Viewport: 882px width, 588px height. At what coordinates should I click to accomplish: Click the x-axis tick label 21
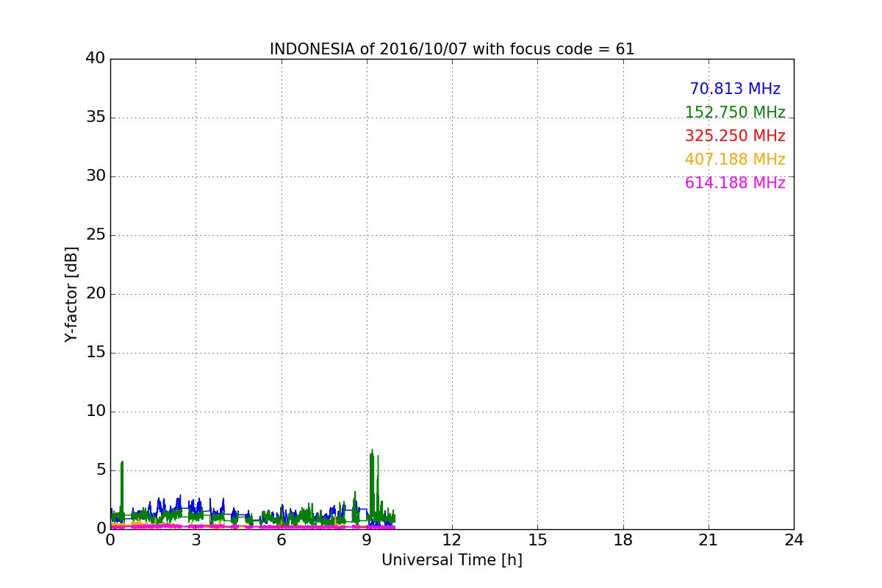pyautogui.click(x=709, y=539)
